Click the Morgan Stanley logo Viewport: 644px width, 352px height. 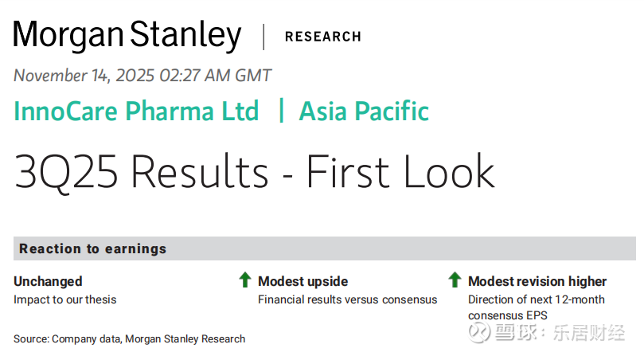click(x=127, y=36)
